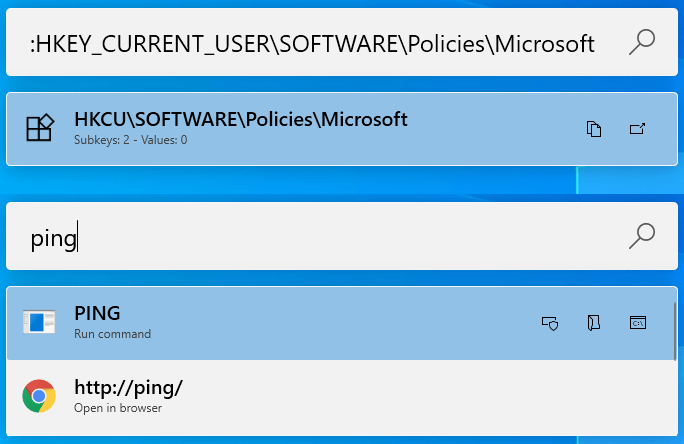Click the Subkeys: 2 - Values: 0 text
The width and height of the screenshot is (684, 444).
[130, 140]
